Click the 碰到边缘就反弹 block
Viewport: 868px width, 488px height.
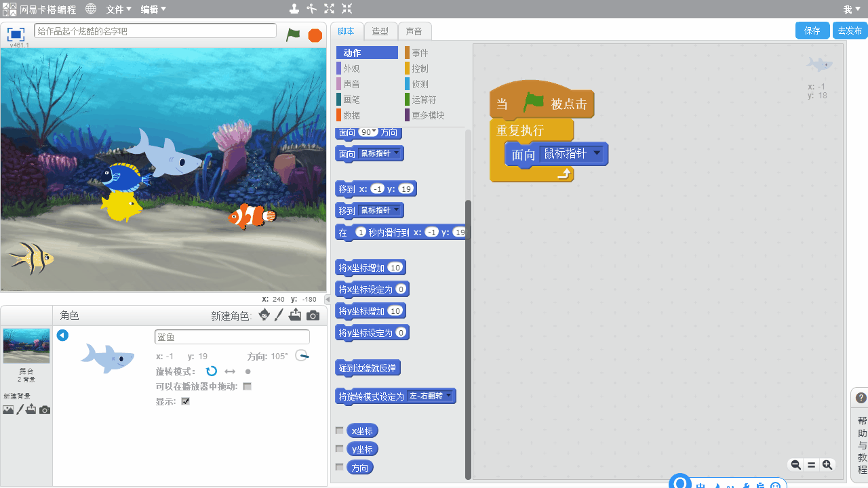(368, 368)
